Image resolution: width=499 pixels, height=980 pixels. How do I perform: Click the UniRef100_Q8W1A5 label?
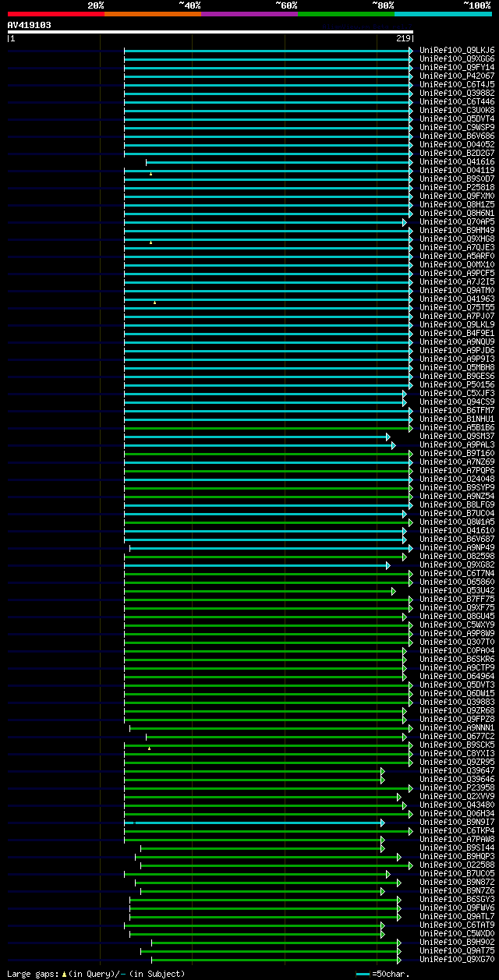pos(457,522)
